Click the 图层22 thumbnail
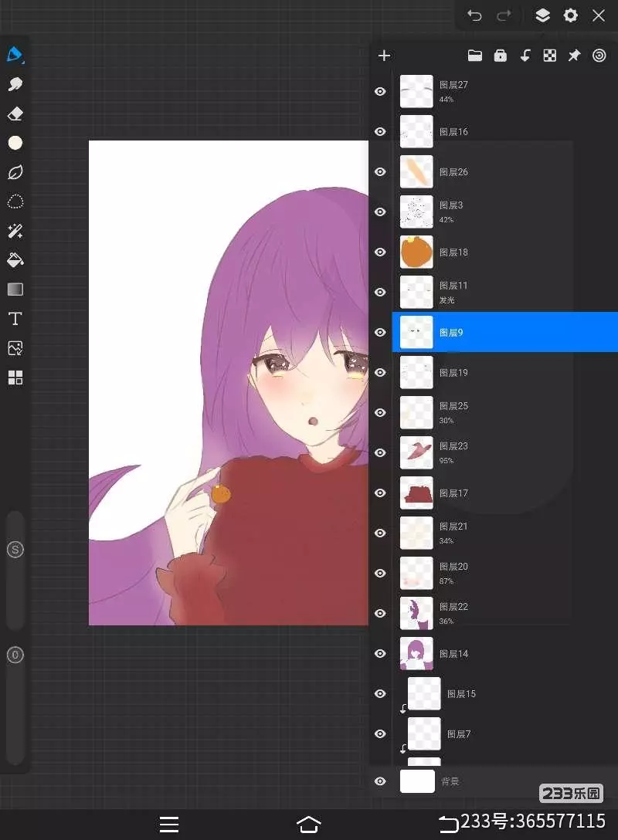The height and width of the screenshot is (840, 618). pyautogui.click(x=416, y=613)
